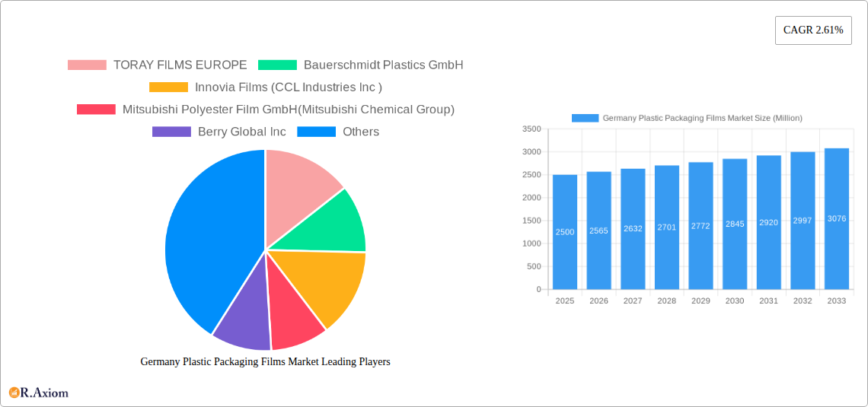Toggle the Bauerschmidt Plastics GmbH legend swatch

(x=277, y=65)
